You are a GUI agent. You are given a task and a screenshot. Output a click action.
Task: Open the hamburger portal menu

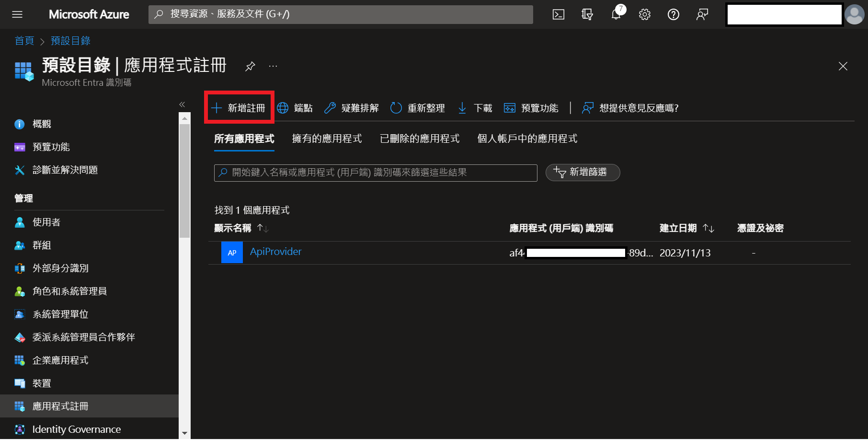tap(17, 14)
